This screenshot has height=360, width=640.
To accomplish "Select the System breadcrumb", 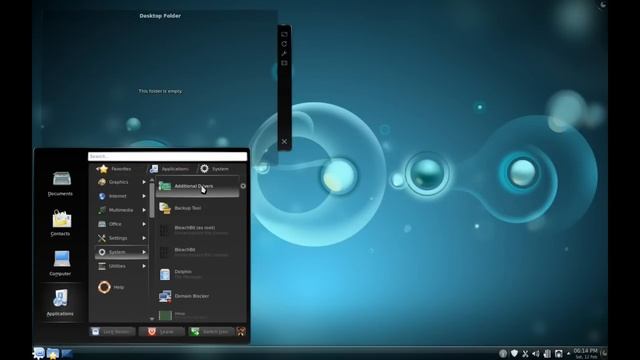I will [215, 169].
